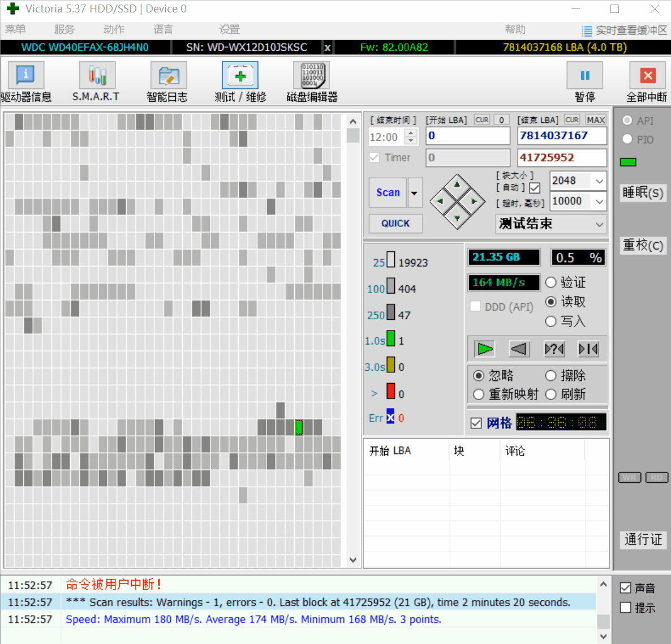Viewport: 671px width, 644px height.
Task: Click the QUICK scan button
Action: pos(395,224)
